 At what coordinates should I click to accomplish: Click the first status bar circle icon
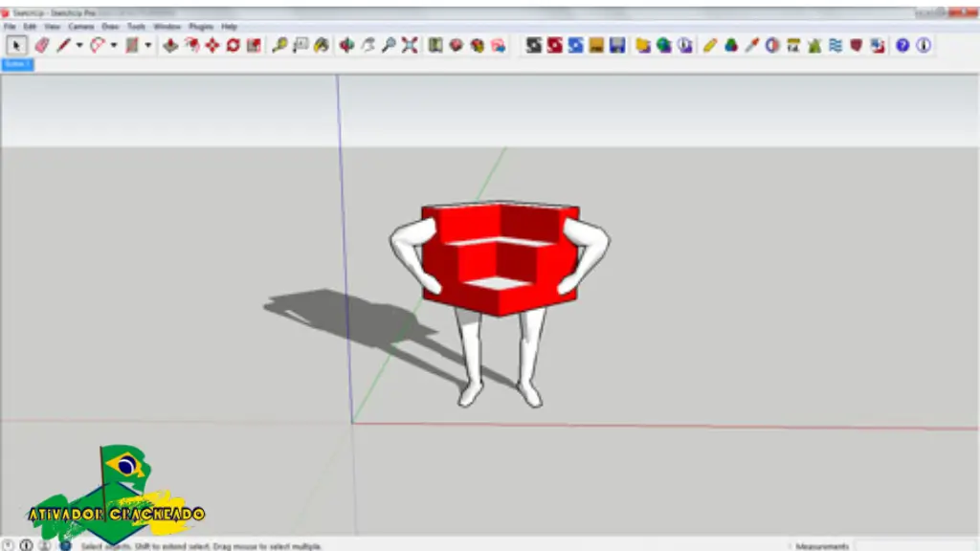8,545
